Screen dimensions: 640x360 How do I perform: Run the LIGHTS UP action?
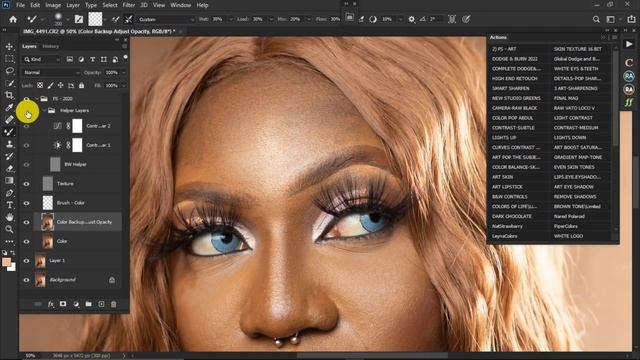[504, 138]
